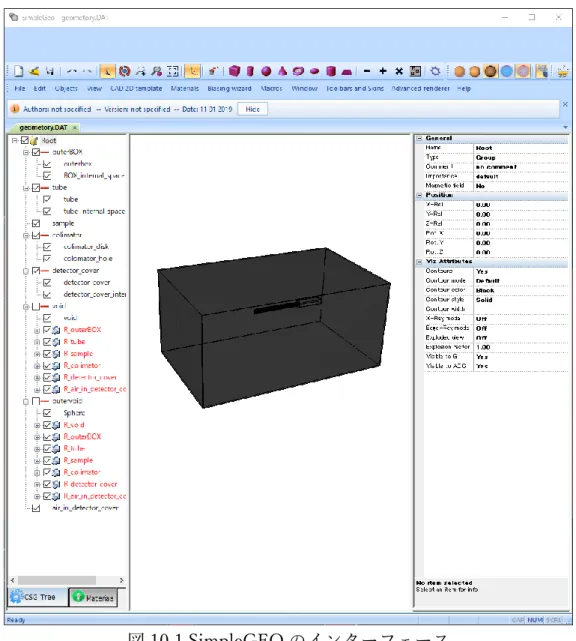Select the blue sphere render icon

pos(507,71)
